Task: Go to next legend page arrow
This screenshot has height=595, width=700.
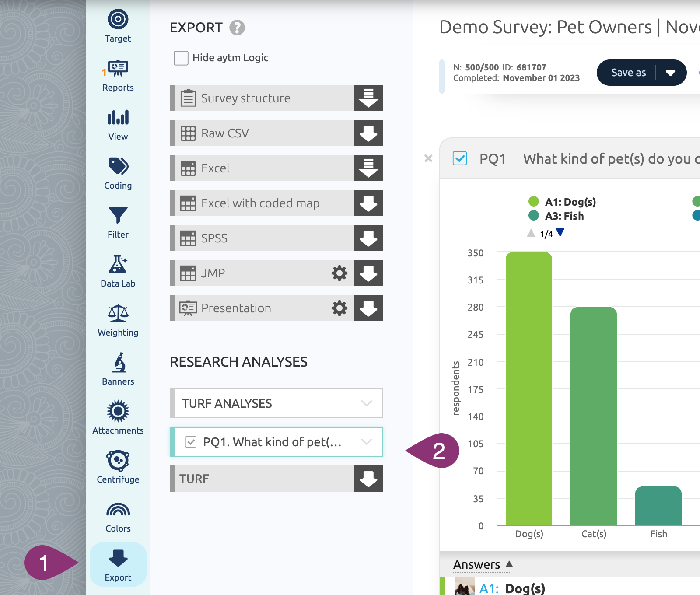Action: point(560,233)
